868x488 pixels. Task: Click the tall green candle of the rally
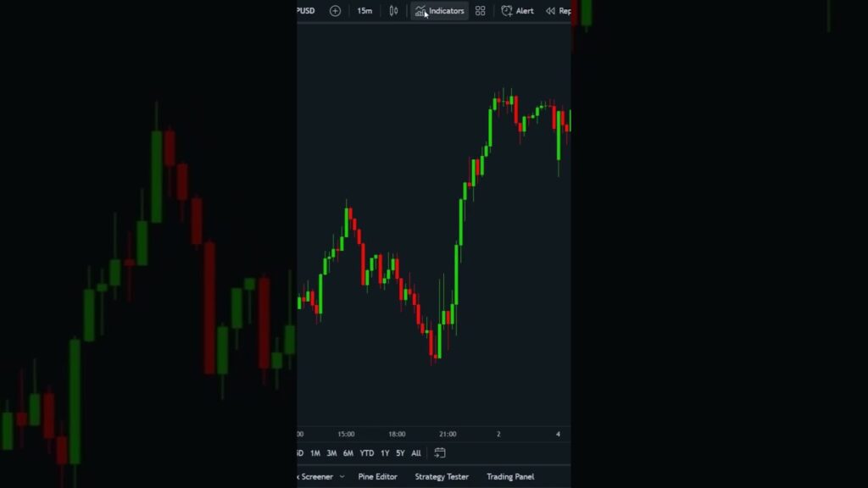pos(457,273)
